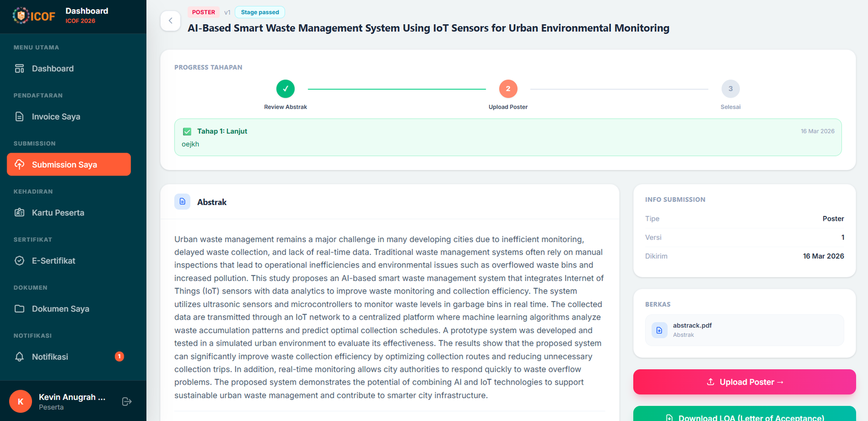Click the E-Sertifikat badge icon
This screenshot has width=868, height=421.
20,261
